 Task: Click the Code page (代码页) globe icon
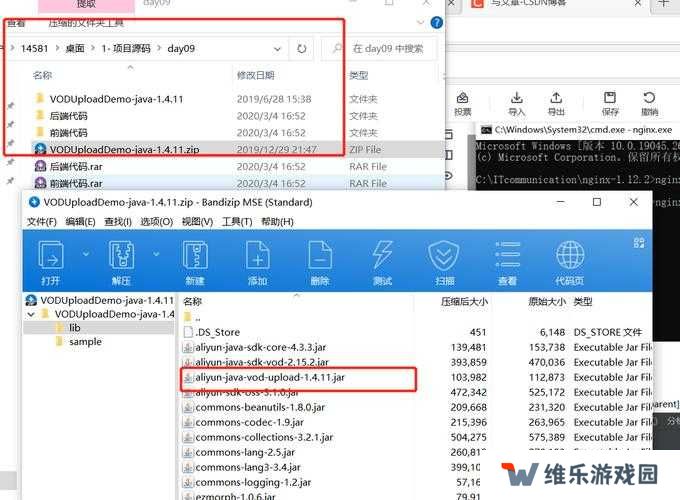(569, 262)
